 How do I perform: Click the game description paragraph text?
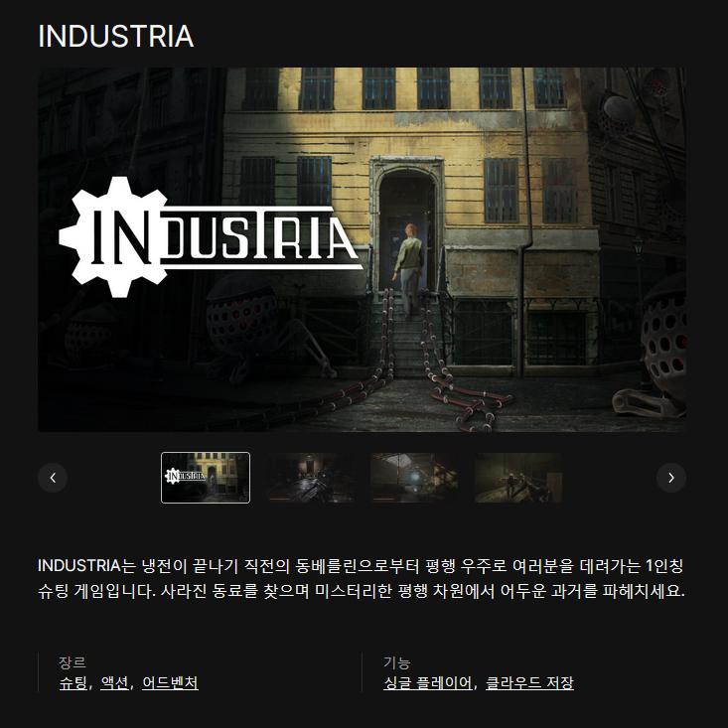tap(362, 578)
